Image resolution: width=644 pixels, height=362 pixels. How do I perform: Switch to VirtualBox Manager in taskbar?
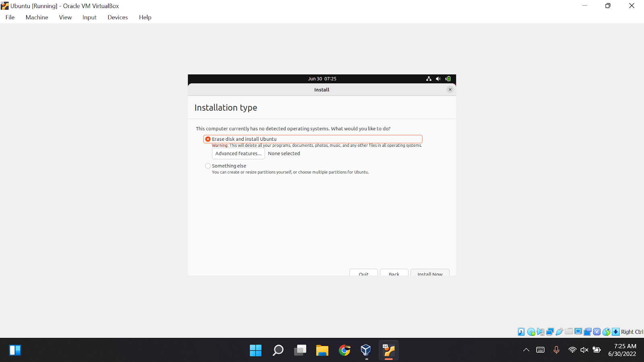point(366,350)
